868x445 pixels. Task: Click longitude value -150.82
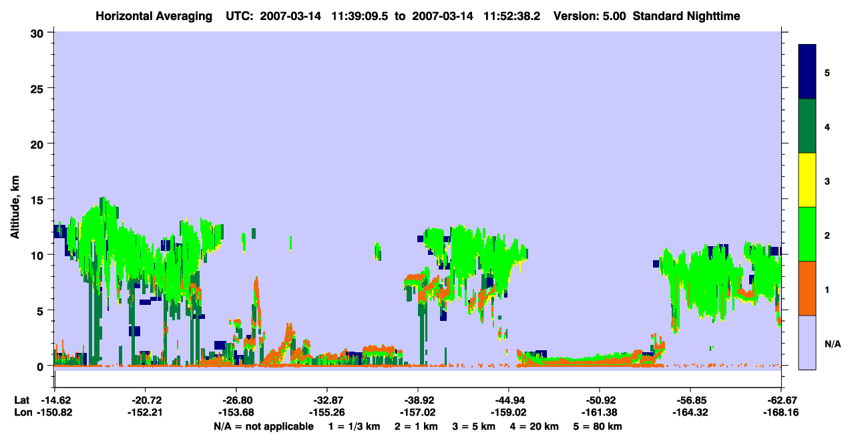54,412
